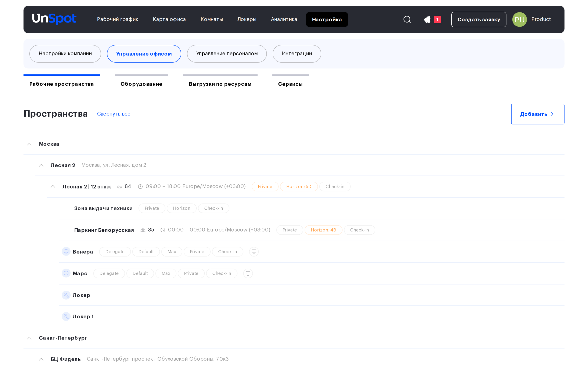This screenshot has width=588, height=368.
Task: Select the Управление офисом section
Action: click(144, 54)
